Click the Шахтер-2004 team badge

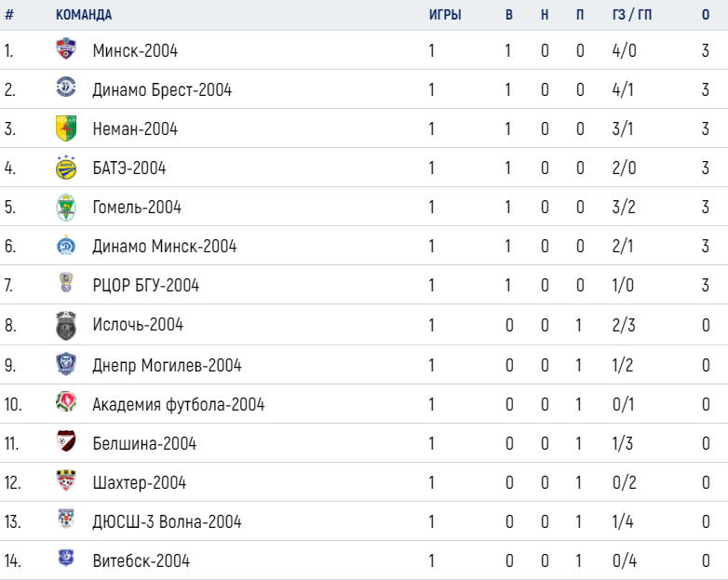[66, 480]
